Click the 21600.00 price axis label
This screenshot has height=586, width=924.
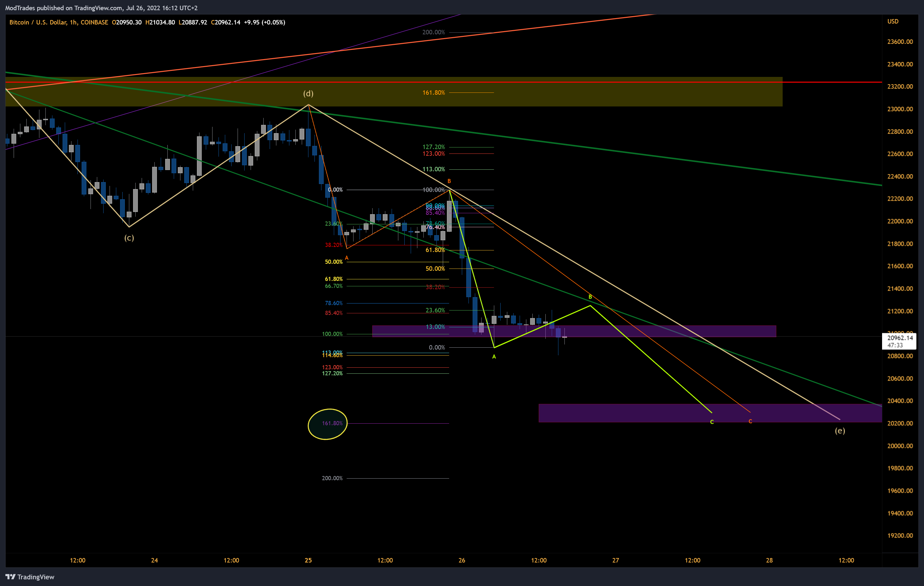point(900,266)
